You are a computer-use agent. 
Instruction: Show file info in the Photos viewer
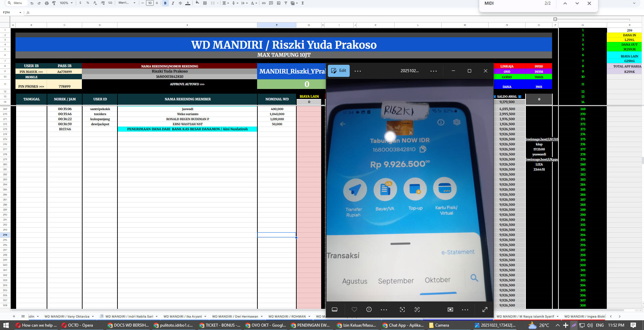(x=369, y=310)
